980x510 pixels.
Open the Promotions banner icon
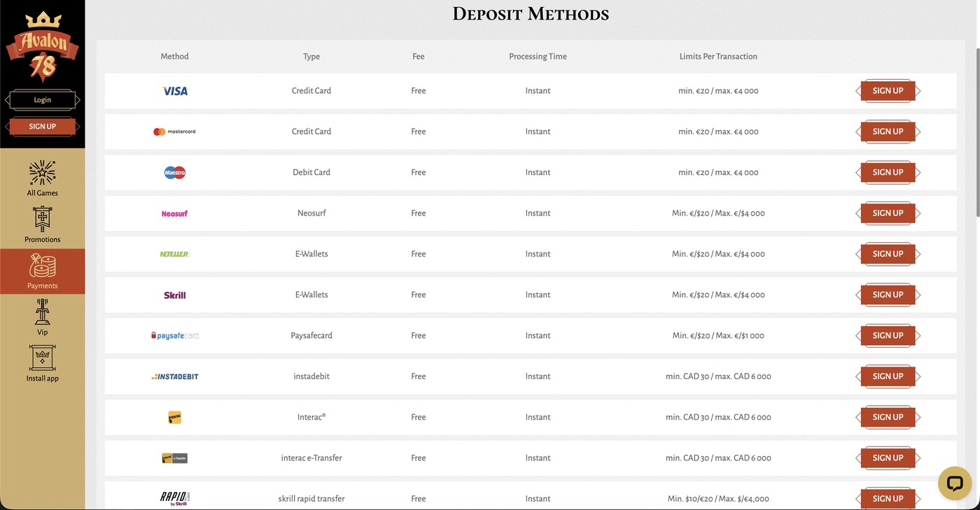coord(42,219)
